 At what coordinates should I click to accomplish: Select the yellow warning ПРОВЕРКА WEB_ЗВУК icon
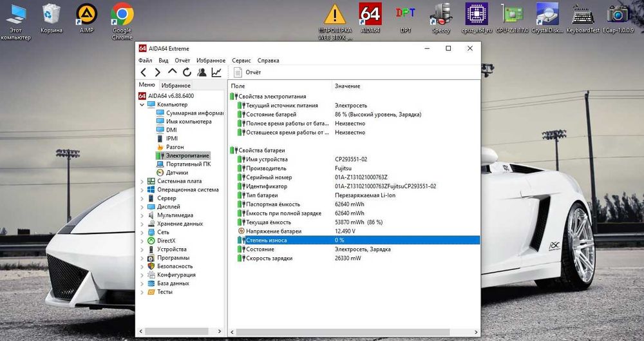click(335, 22)
